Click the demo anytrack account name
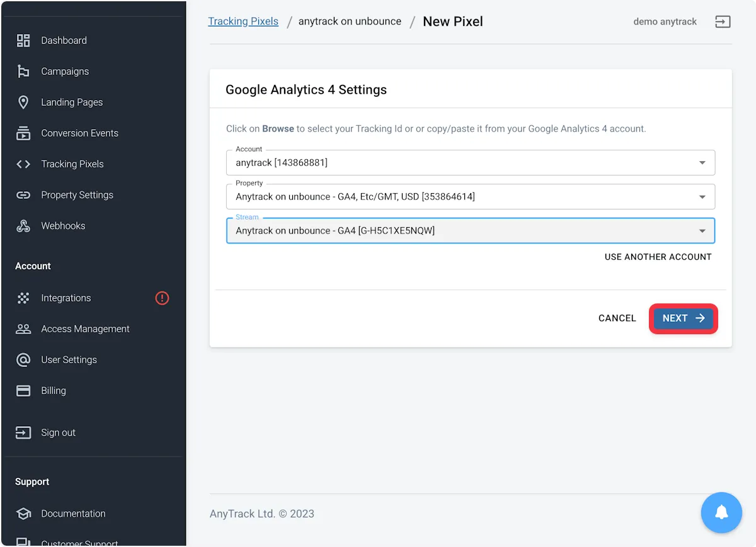This screenshot has height=547, width=756. pos(665,21)
